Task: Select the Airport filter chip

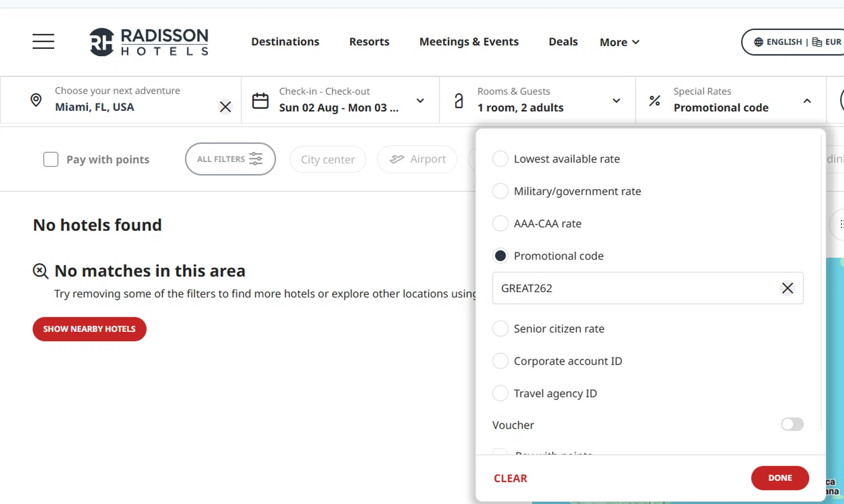Action: 417,159
